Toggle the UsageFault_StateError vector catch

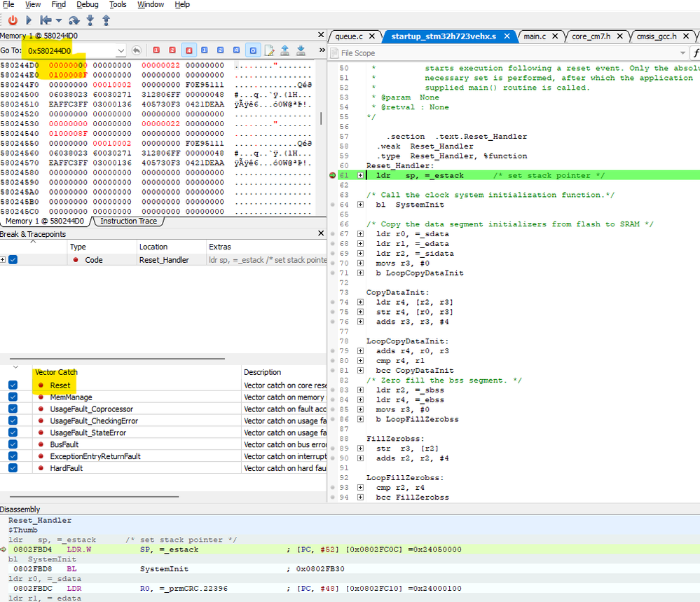click(x=13, y=432)
